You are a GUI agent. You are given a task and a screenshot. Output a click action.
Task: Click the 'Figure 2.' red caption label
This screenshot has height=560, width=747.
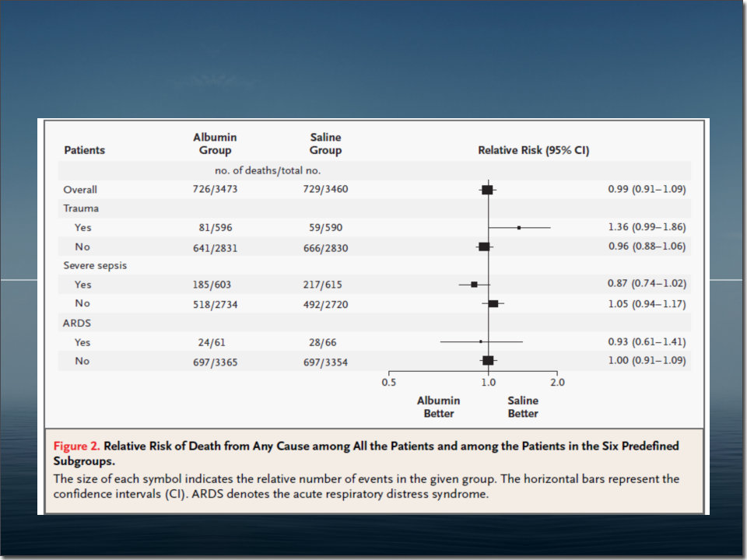click(x=76, y=446)
